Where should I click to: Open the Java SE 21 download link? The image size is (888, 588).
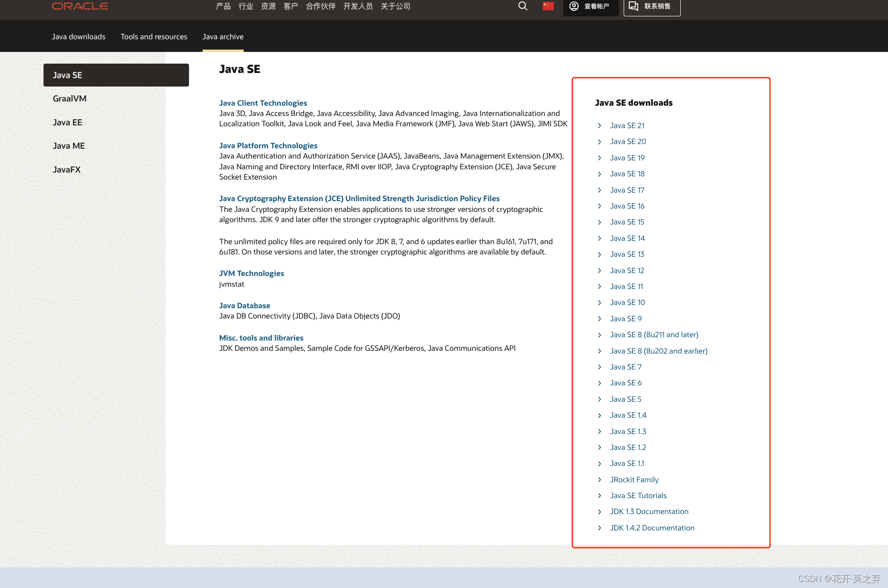pos(627,125)
